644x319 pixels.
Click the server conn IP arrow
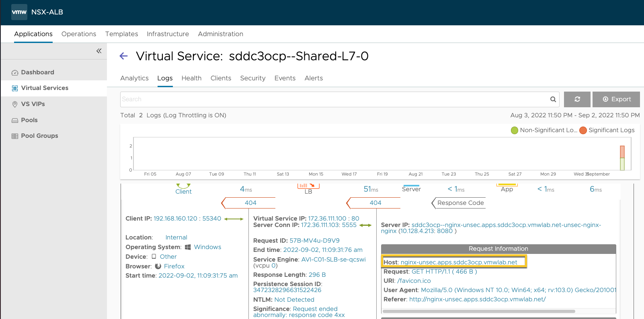[365, 225]
